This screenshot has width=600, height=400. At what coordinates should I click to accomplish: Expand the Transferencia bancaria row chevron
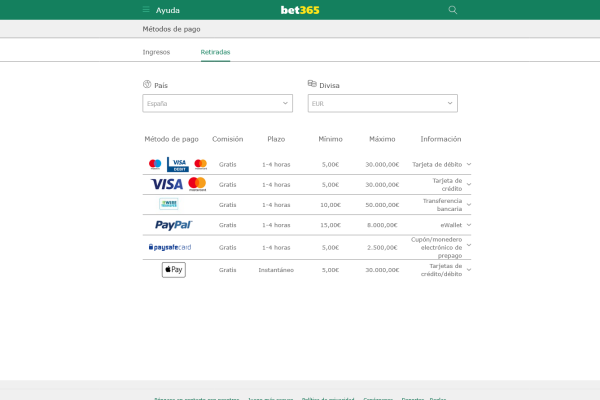pos(469,205)
